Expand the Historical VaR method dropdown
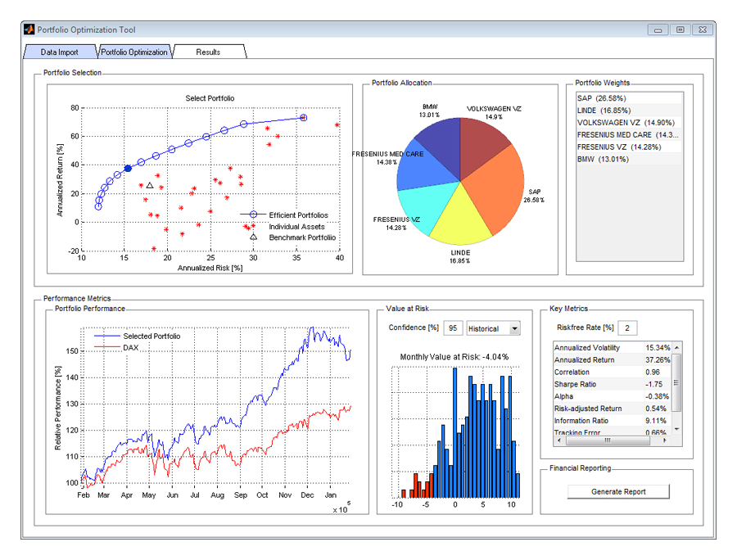Viewport: 737px width, 560px height. click(x=514, y=328)
